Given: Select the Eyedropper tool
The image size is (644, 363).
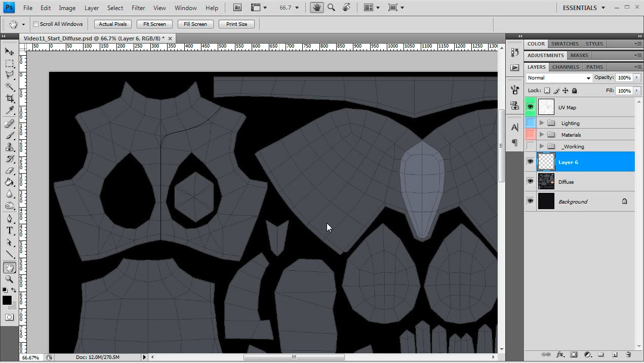Looking at the screenshot, I should pos(9,110).
